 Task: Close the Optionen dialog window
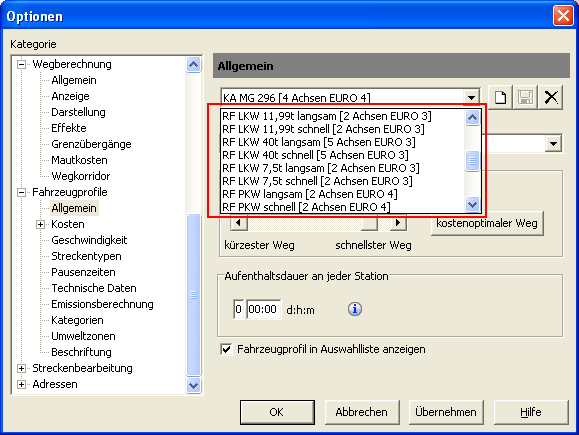[563, 16]
